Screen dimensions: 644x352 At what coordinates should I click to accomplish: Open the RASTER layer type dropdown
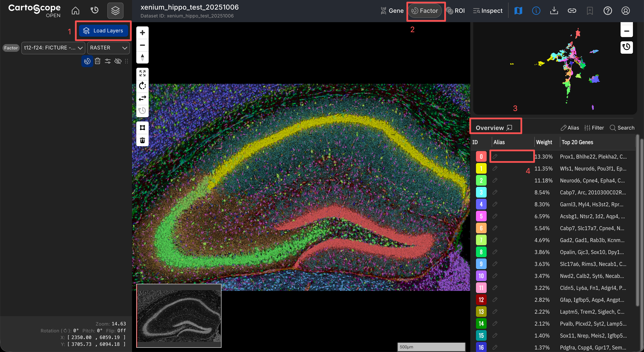pyautogui.click(x=108, y=48)
